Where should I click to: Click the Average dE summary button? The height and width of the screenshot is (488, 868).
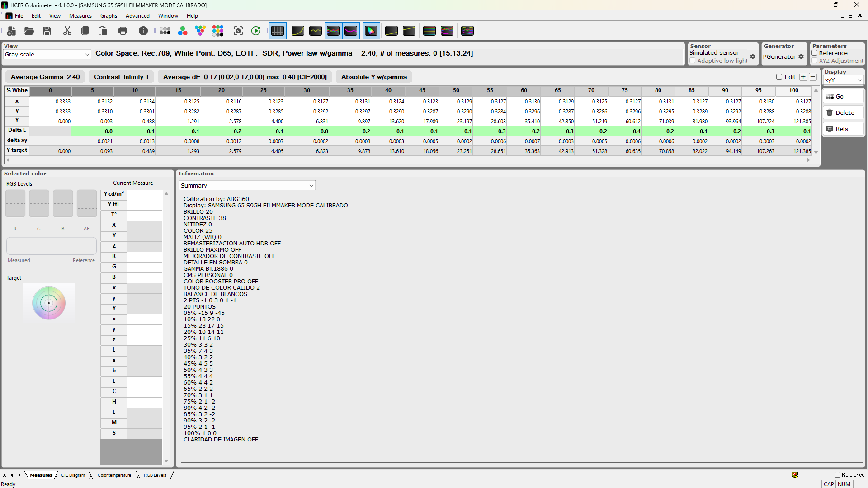pyautogui.click(x=245, y=77)
